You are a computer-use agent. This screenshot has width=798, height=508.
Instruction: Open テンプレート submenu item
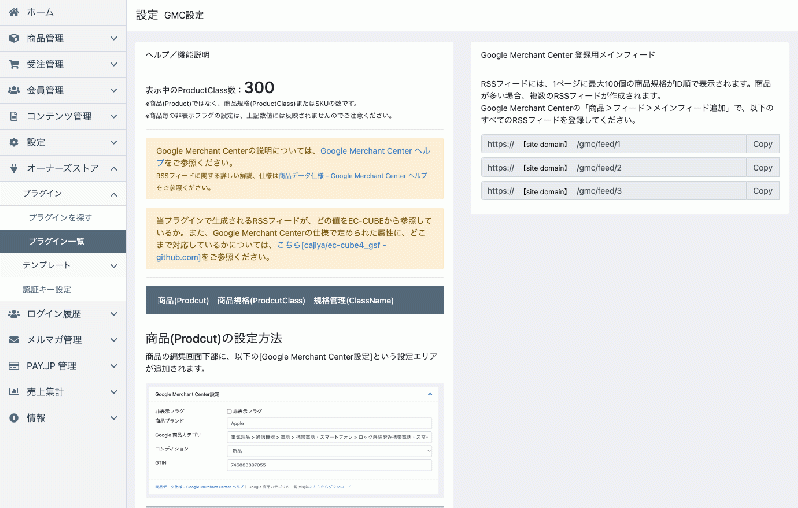[x=63, y=265]
